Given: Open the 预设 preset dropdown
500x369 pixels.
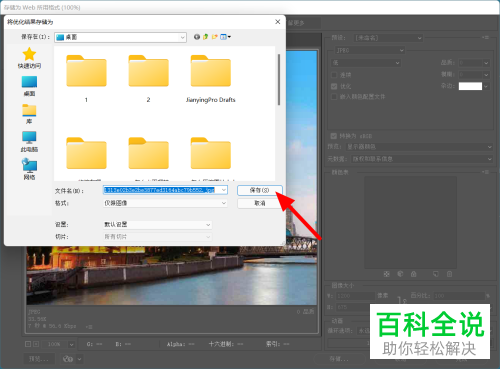Looking at the screenshot, I should [388, 38].
